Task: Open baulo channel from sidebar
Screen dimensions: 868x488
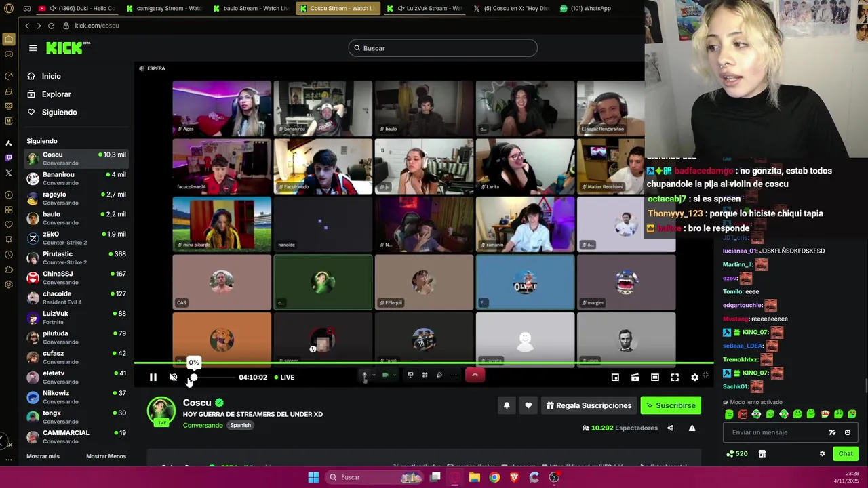Action: tap(76, 218)
